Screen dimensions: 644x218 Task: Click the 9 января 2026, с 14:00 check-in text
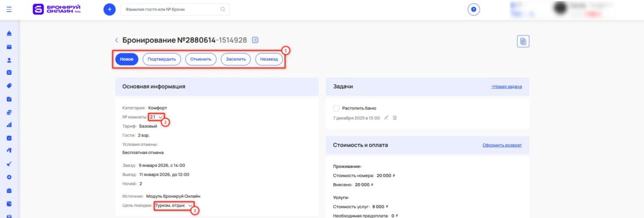tap(162, 165)
